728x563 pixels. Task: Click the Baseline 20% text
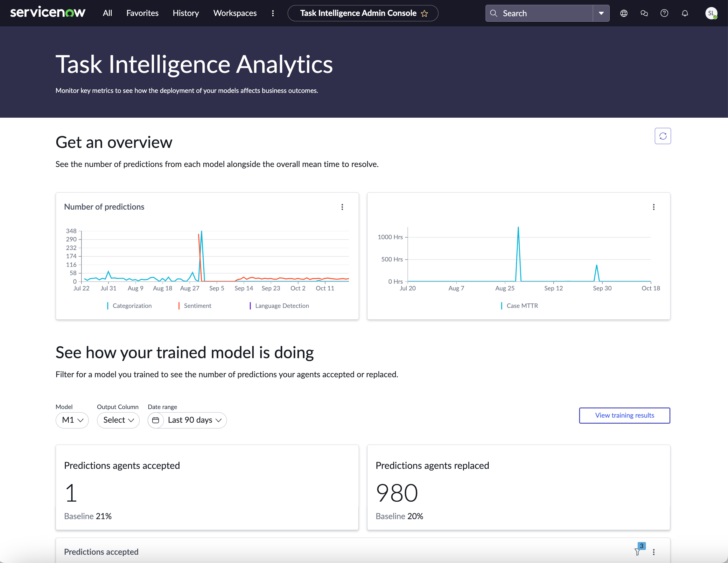(x=399, y=516)
